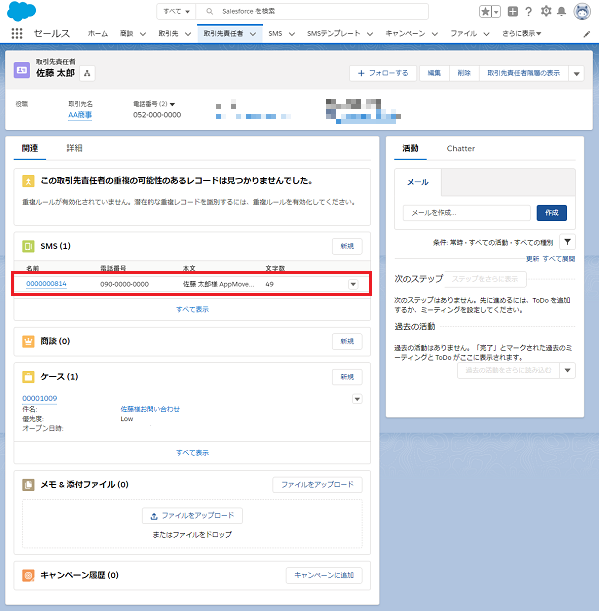Open the notifications bell icon
The height and width of the screenshot is (611, 599).
pyautogui.click(x=562, y=12)
